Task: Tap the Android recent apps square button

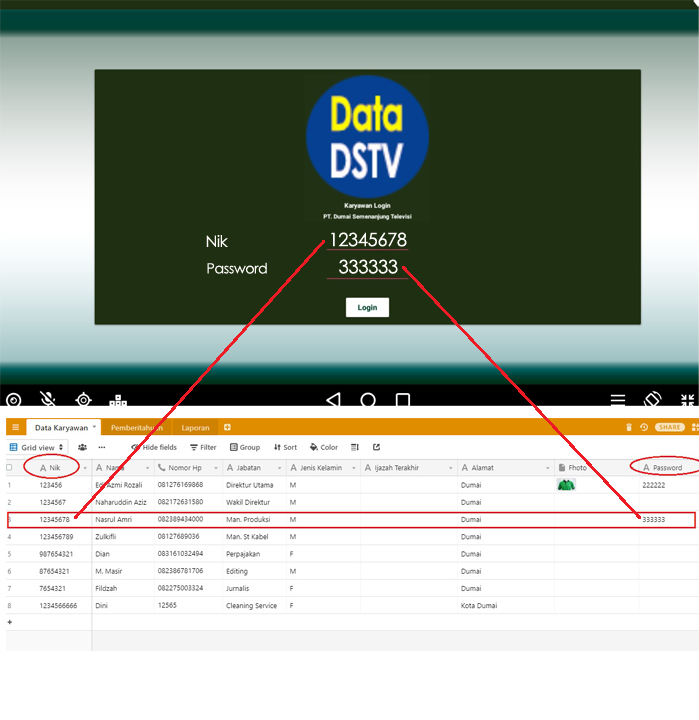Action: tap(403, 400)
